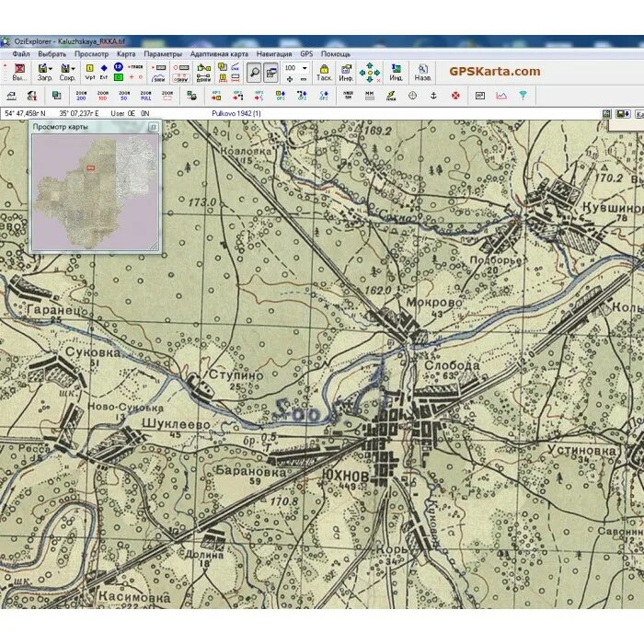Screen dimensions: 644x644
Task: Click the Load (Загр.) icon
Action: point(42,69)
